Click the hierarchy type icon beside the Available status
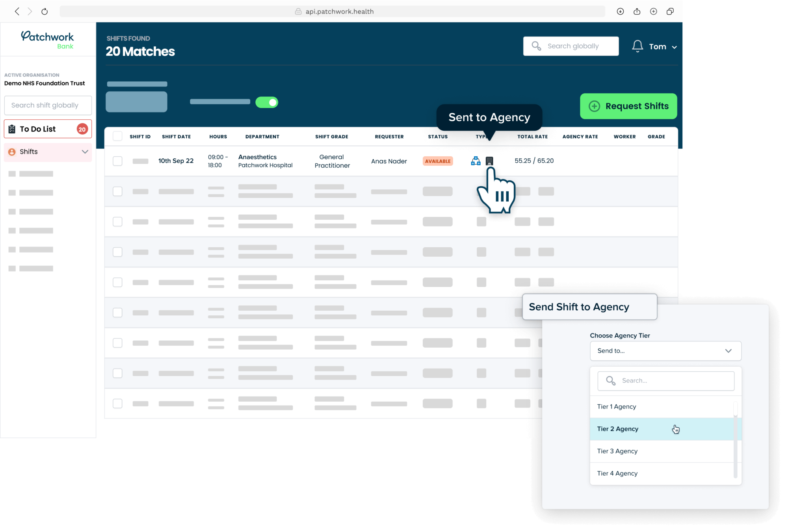 pos(475,161)
